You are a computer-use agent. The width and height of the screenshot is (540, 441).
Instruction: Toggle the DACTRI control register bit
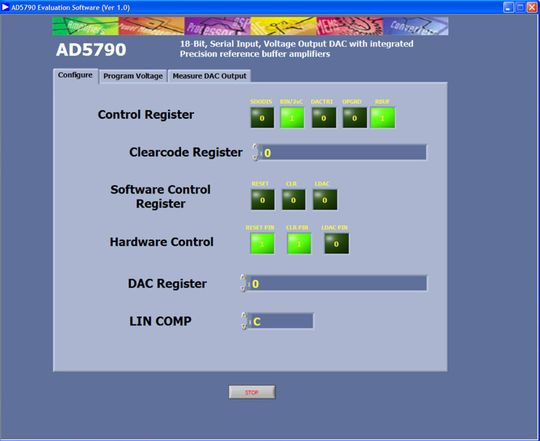[x=324, y=118]
